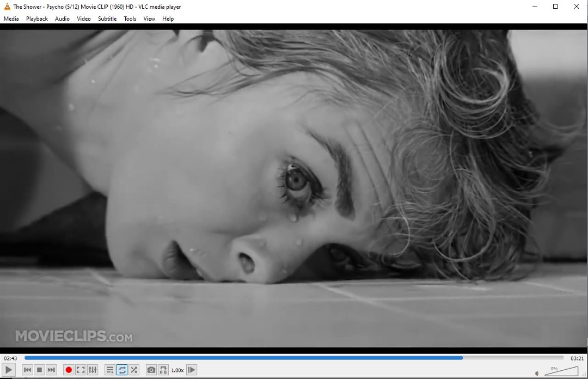This screenshot has width=588, height=379.
Task: Advance video frame by frame
Action: [192, 370]
